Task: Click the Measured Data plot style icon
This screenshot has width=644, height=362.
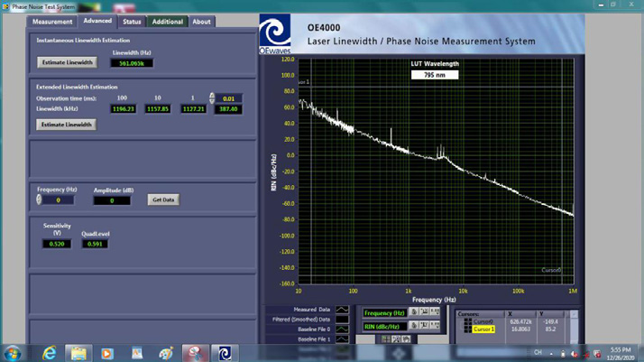Action: click(342, 311)
